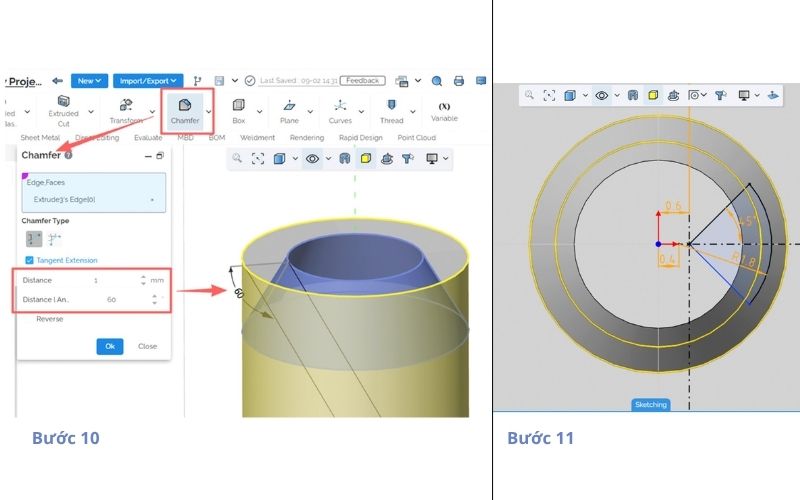Image resolution: width=800 pixels, height=500 pixels.
Task: Activate the Thread tool
Action: 391,109
